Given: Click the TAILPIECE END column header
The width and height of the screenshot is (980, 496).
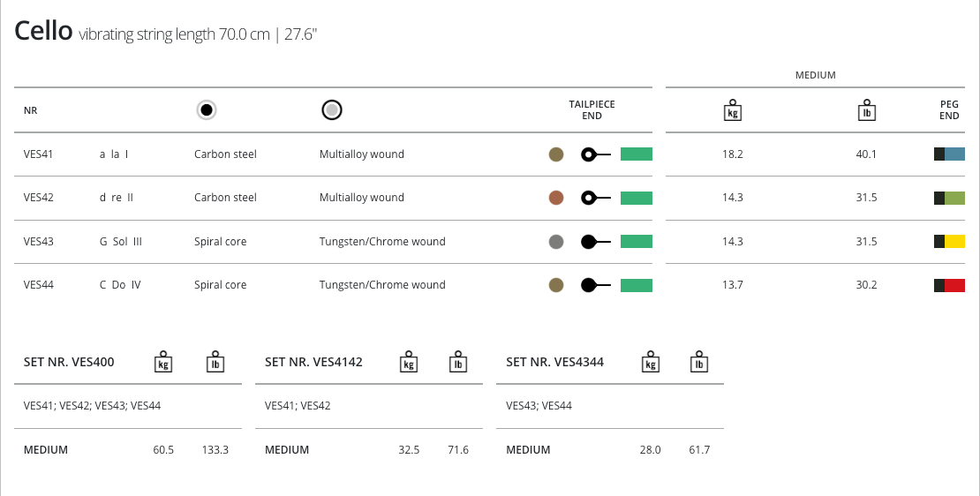Looking at the screenshot, I should click(592, 110).
